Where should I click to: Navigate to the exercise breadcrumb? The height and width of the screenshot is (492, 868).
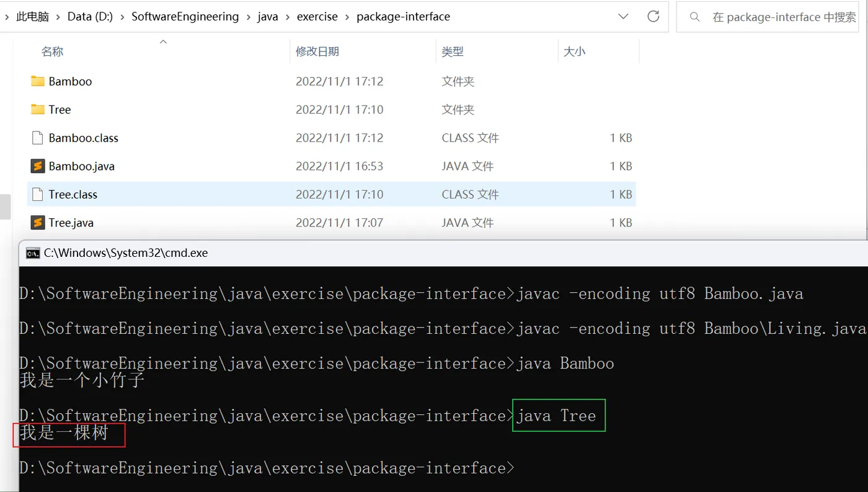[x=317, y=17]
